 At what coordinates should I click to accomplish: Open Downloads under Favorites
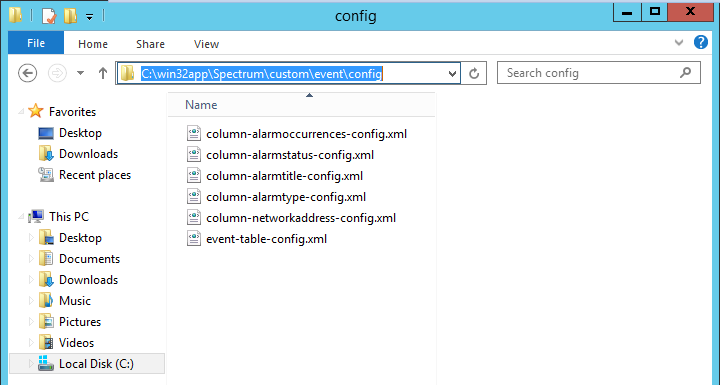coord(88,154)
